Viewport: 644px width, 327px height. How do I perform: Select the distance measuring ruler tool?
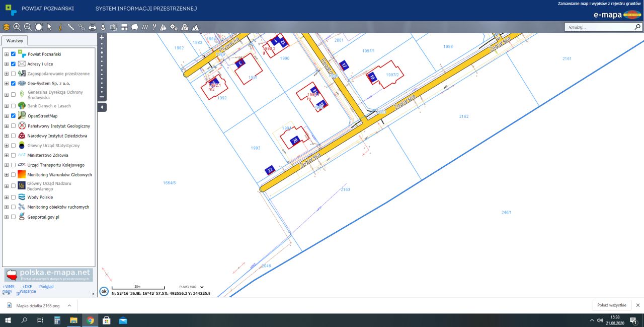click(x=71, y=27)
